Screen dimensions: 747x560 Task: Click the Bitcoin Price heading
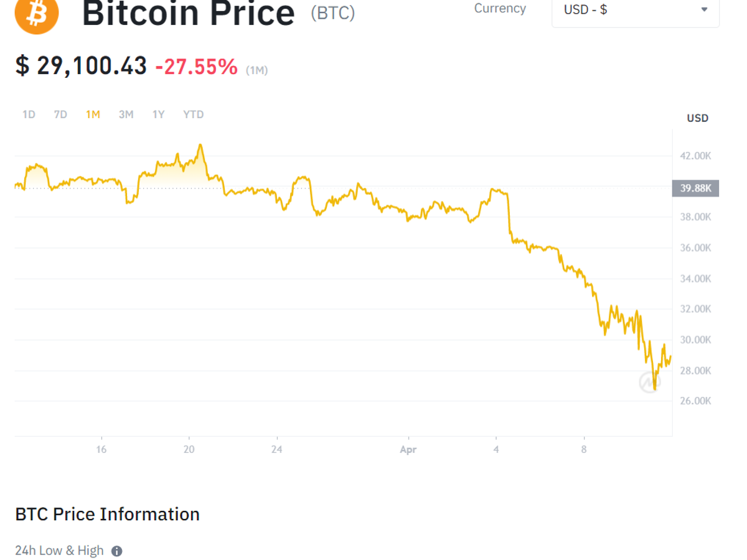click(188, 12)
